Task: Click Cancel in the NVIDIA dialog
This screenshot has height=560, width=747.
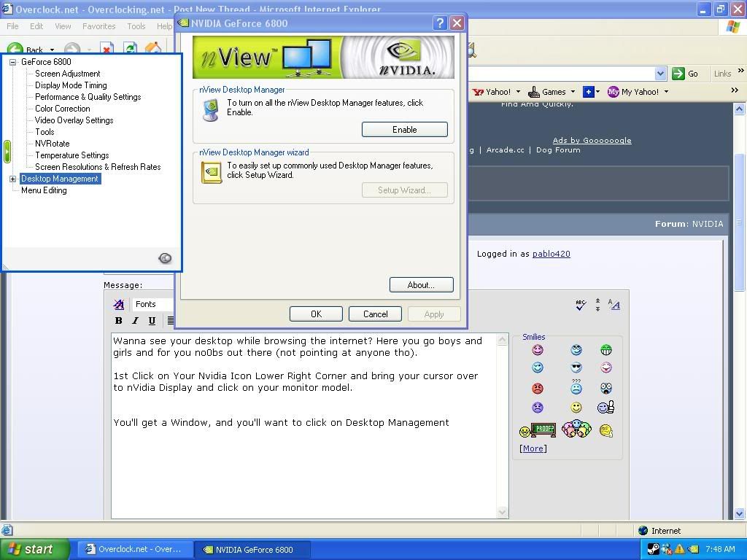Action: (376, 314)
